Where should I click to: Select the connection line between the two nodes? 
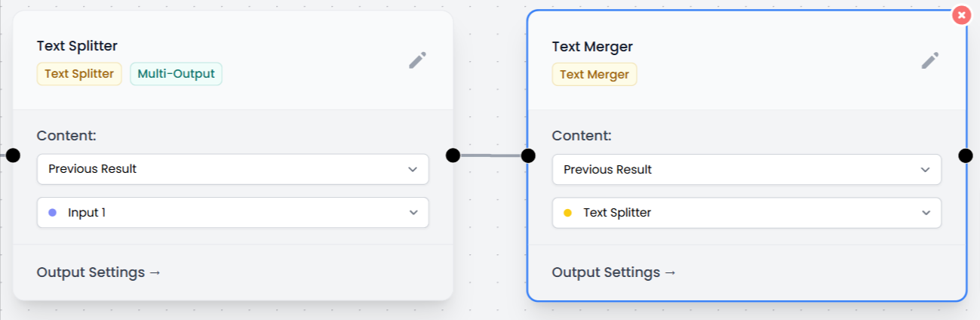coord(490,155)
